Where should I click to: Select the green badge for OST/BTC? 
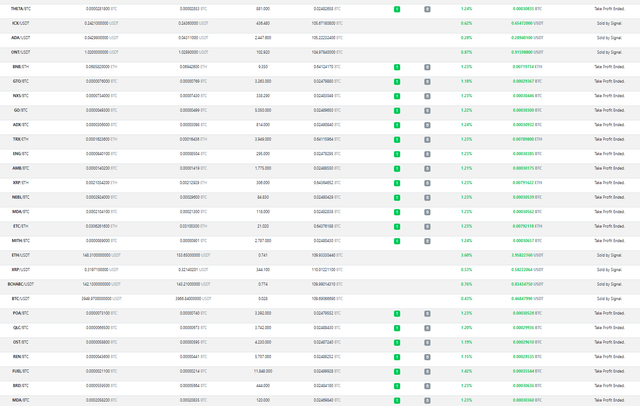click(x=397, y=343)
